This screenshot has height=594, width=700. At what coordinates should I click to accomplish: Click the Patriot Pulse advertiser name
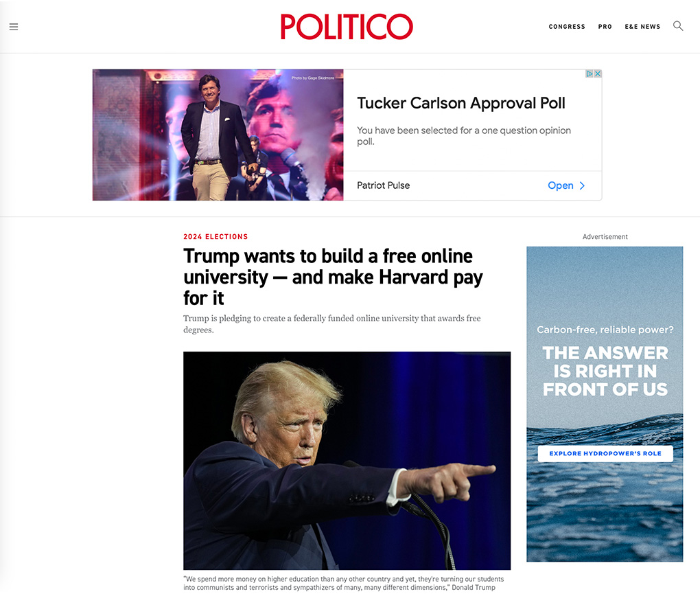pos(384,185)
